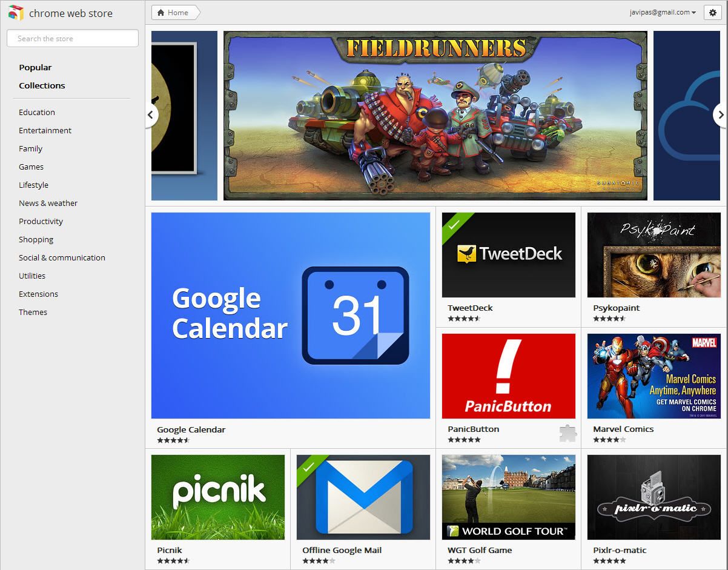Open the Fieldrunners featured banner
This screenshot has width=728, height=570.
[435, 116]
